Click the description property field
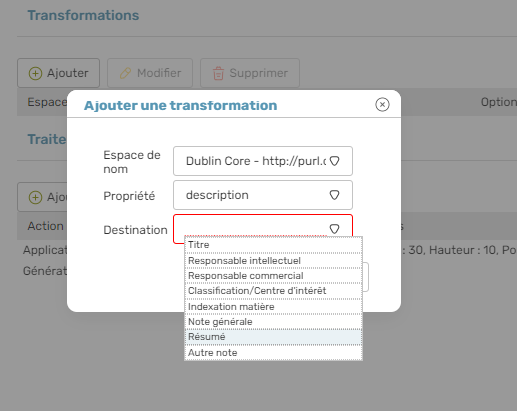The image size is (517, 411). coord(263,195)
